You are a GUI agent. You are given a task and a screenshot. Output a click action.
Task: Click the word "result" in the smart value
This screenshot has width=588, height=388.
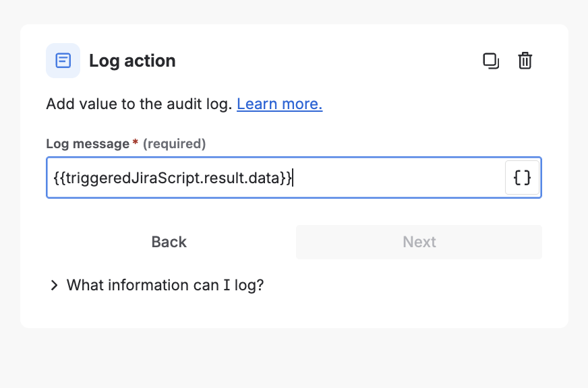coord(223,178)
